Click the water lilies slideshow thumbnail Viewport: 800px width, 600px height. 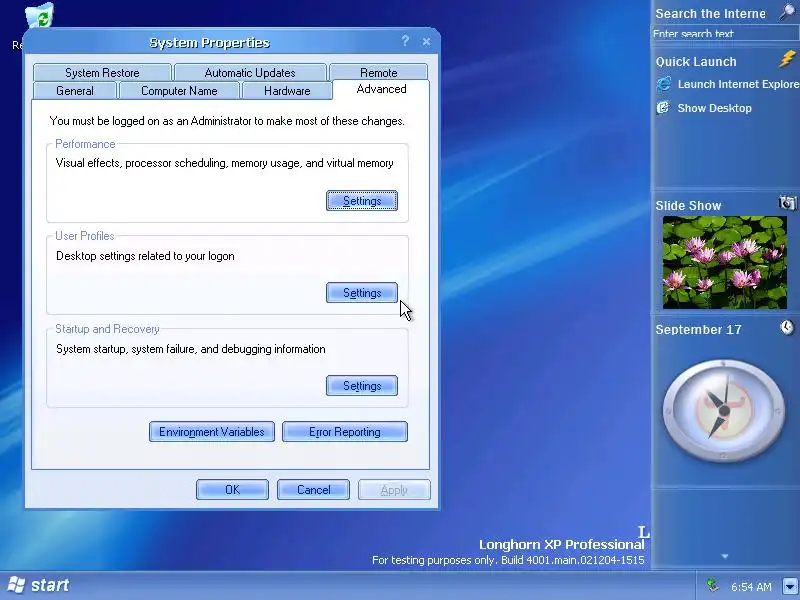click(x=724, y=262)
